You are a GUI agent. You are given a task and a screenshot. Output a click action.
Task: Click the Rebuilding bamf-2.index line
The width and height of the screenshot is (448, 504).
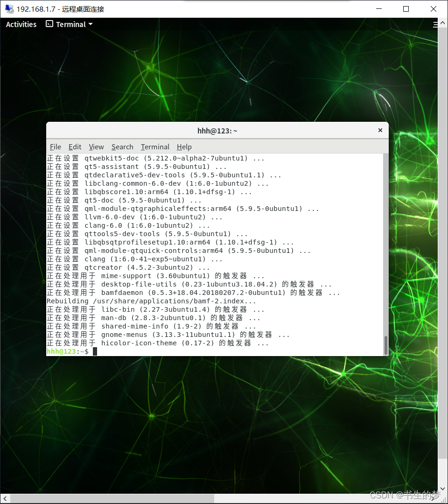pos(151,301)
